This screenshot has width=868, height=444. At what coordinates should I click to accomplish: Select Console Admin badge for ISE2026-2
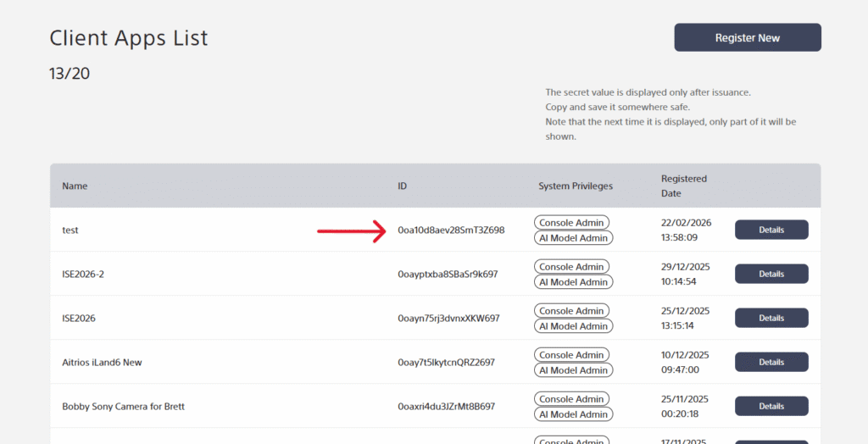click(x=571, y=267)
